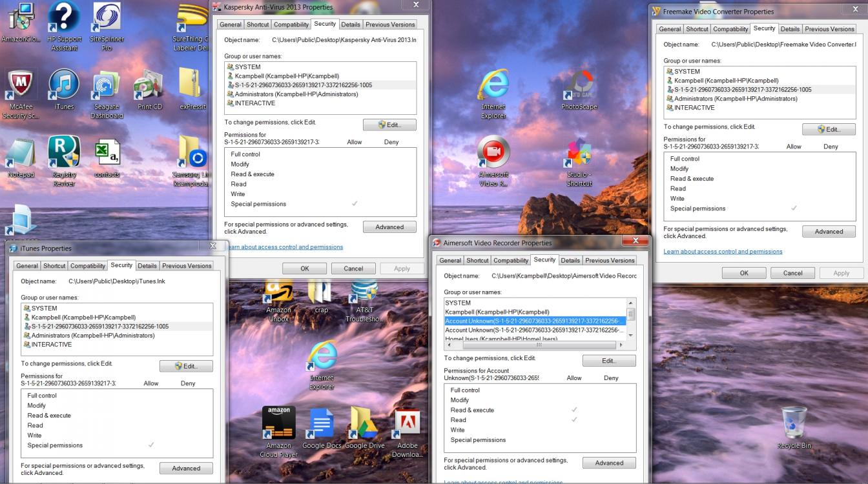Viewport: 868px width, 484px height.
Task: Switch to General tab in Aimersoft Properties
Action: (x=450, y=261)
